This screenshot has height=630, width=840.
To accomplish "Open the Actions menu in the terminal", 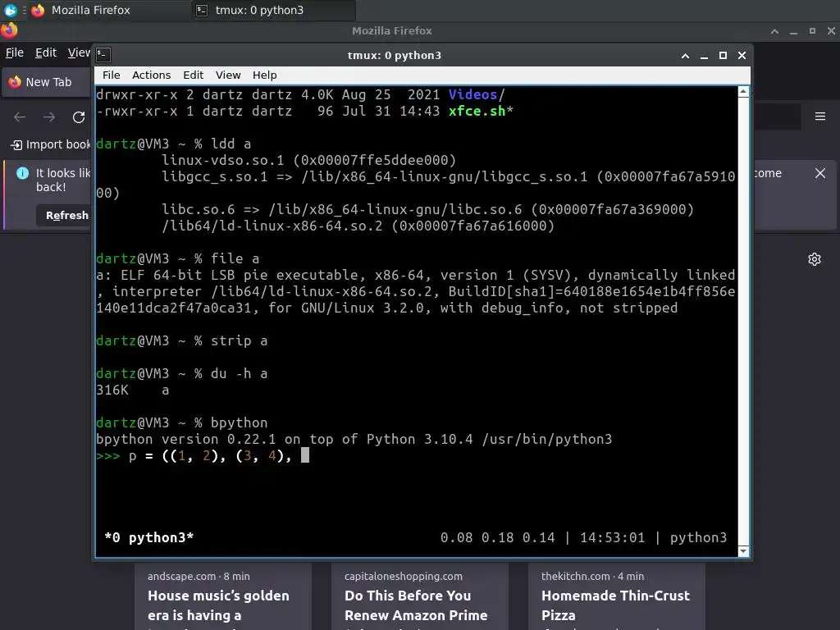I will (x=151, y=75).
